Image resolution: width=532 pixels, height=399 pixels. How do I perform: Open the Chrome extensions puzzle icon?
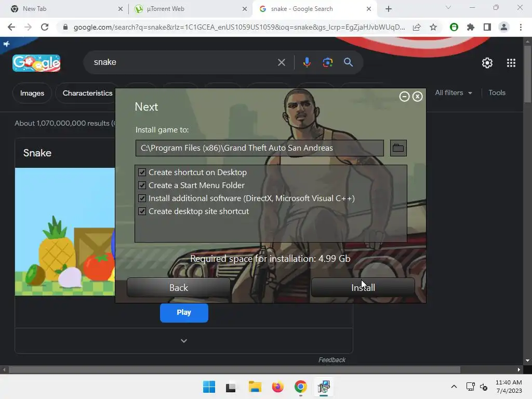point(471,27)
